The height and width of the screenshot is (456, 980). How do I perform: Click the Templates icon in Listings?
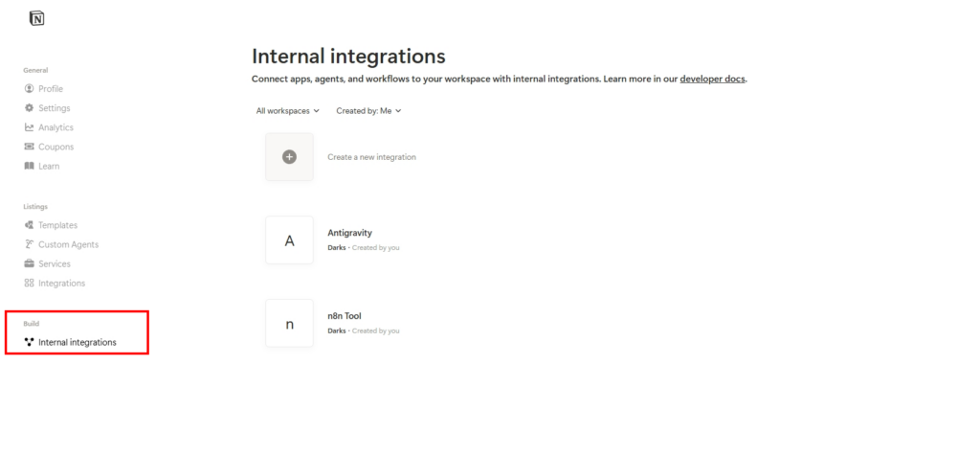pyautogui.click(x=29, y=225)
